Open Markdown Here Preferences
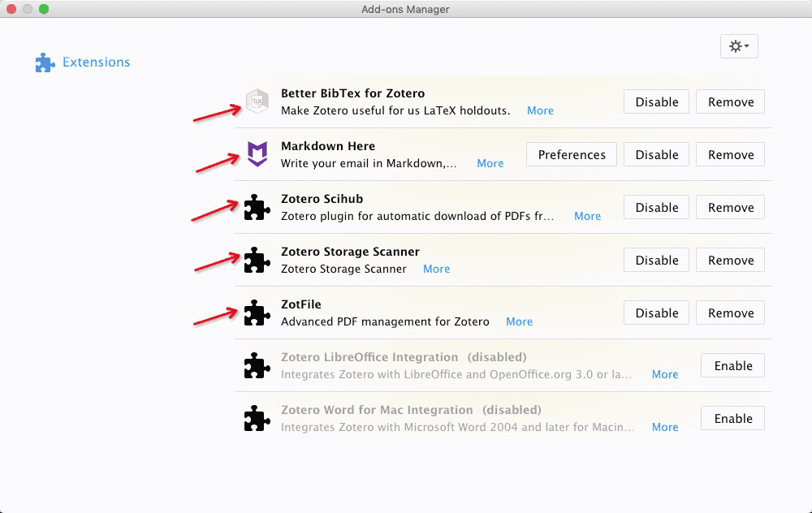The image size is (812, 513). tap(572, 155)
